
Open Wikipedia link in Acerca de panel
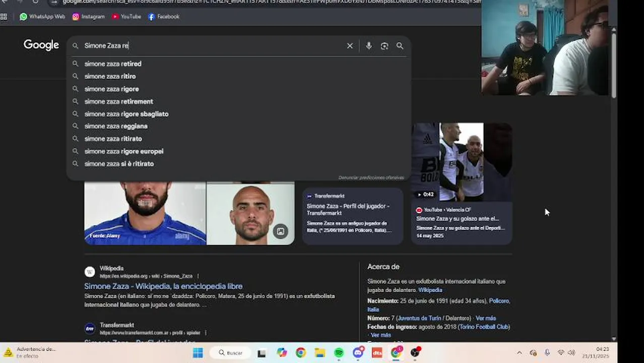tap(430, 290)
